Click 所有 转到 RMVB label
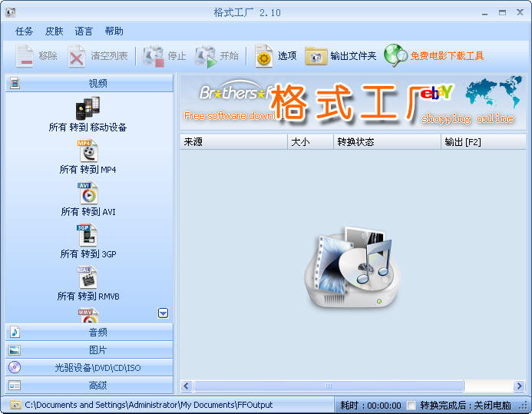 (88, 296)
